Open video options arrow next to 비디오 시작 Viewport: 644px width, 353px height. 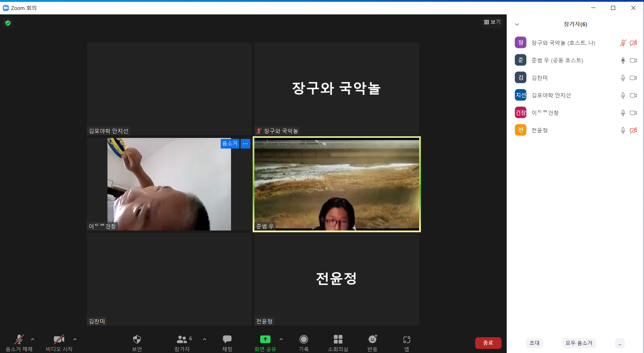click(x=75, y=339)
